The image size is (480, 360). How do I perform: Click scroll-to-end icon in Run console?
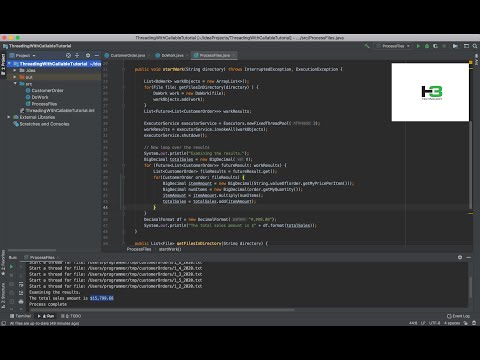(21, 293)
